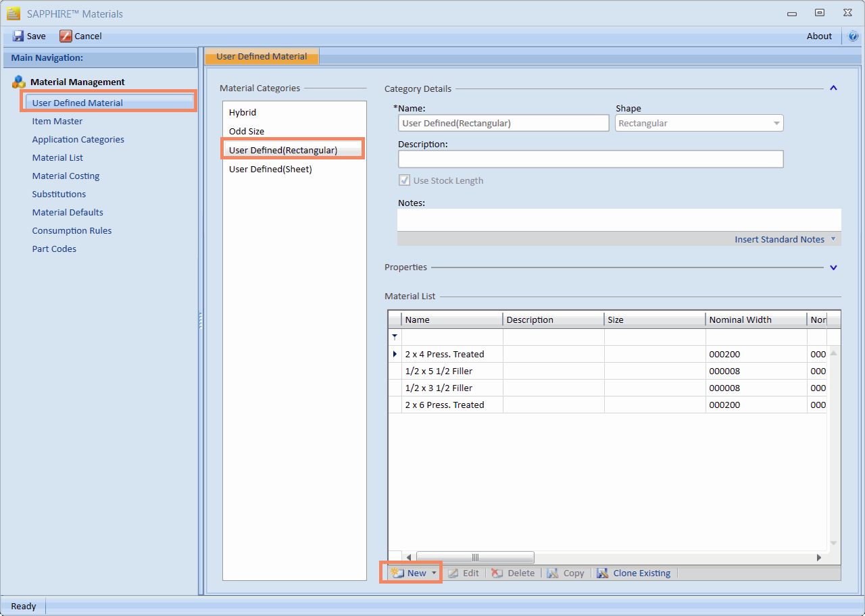This screenshot has width=865, height=616.
Task: Click the Copy button label
Action: click(x=574, y=573)
